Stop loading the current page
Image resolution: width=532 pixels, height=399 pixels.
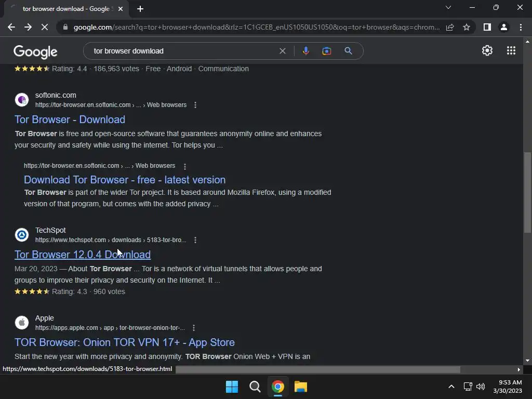pos(45,27)
